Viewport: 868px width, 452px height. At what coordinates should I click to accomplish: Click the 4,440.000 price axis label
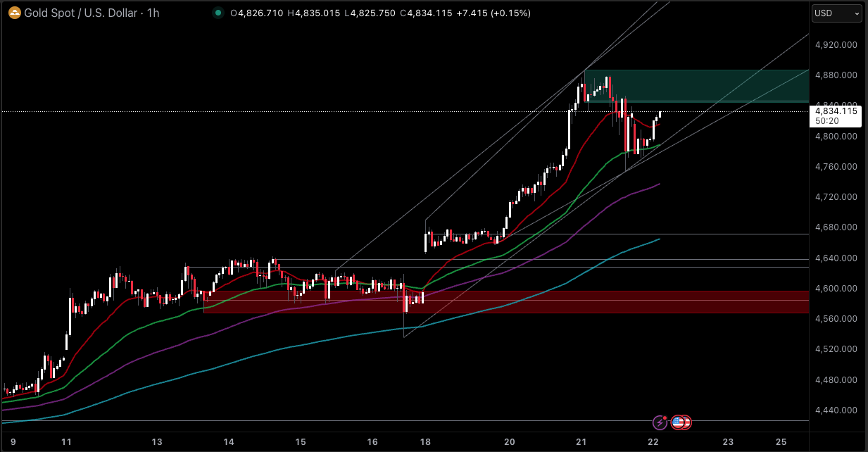coord(835,410)
